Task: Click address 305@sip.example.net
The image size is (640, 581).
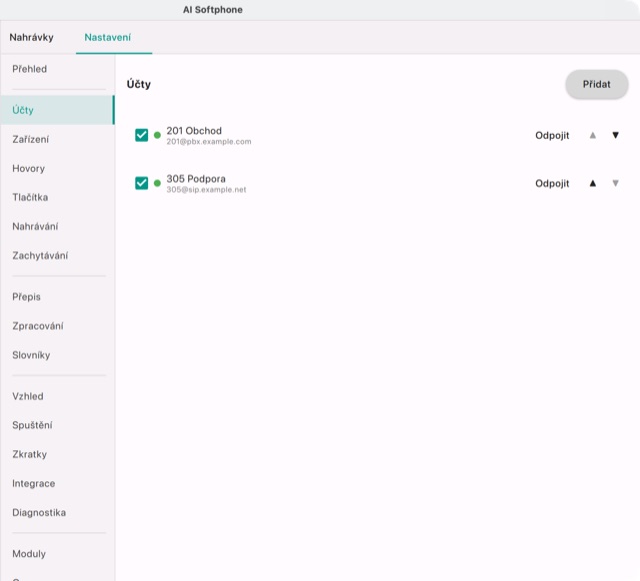Action: (206, 190)
